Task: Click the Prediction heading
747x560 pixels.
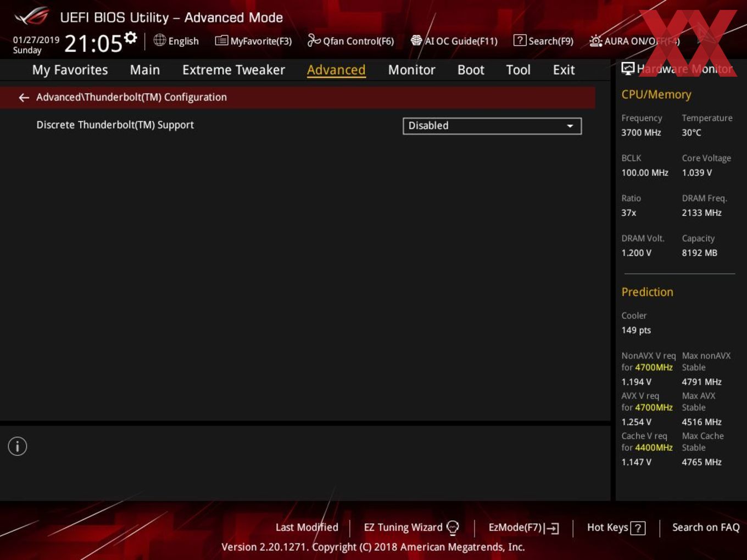Action: coord(647,292)
